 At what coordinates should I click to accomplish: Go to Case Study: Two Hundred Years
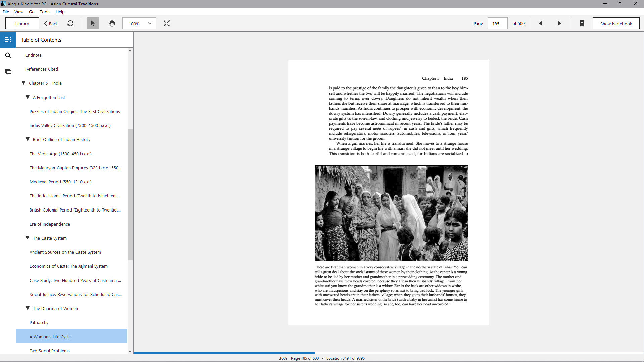(x=72, y=280)
